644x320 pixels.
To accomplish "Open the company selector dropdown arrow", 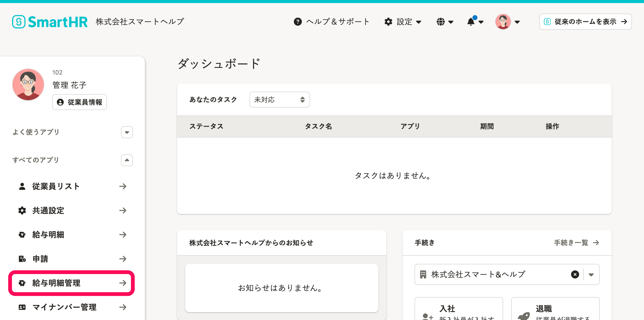I will tap(591, 274).
